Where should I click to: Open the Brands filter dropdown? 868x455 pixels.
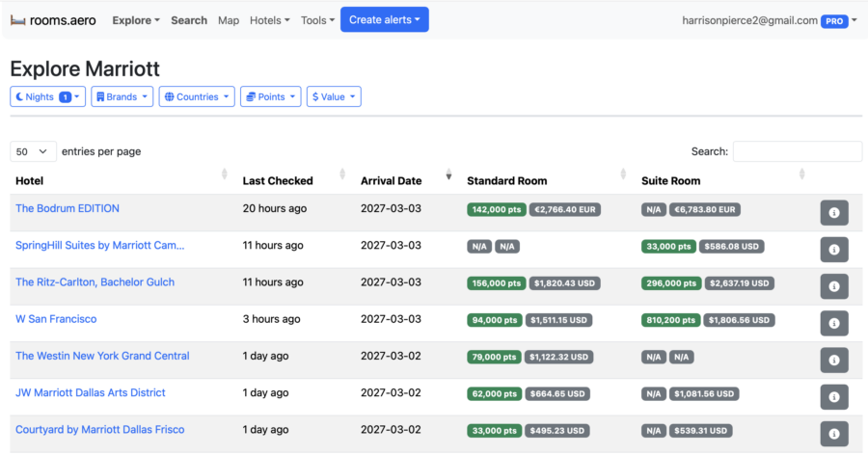122,96
